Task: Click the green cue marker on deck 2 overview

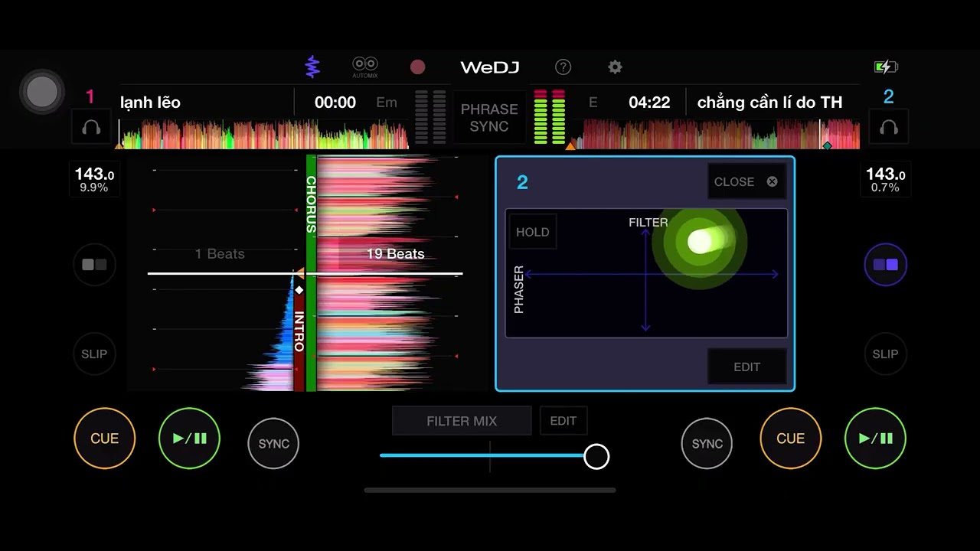Action: [827, 145]
